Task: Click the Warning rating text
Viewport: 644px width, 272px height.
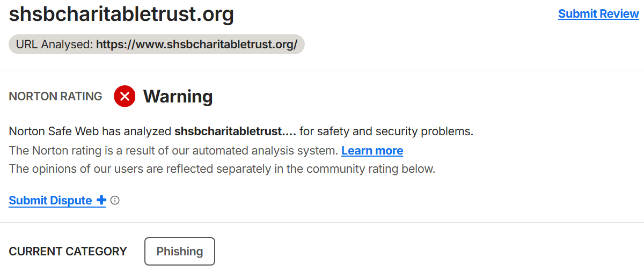Action: 178,97
